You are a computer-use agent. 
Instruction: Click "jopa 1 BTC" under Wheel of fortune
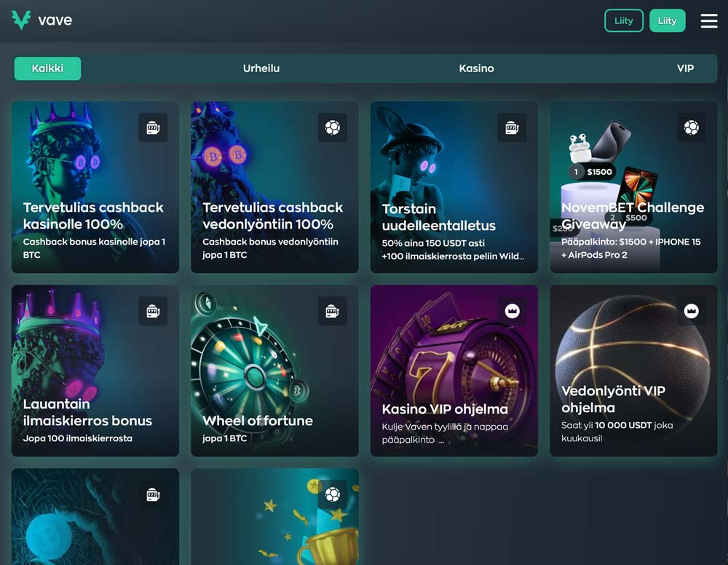point(225,438)
